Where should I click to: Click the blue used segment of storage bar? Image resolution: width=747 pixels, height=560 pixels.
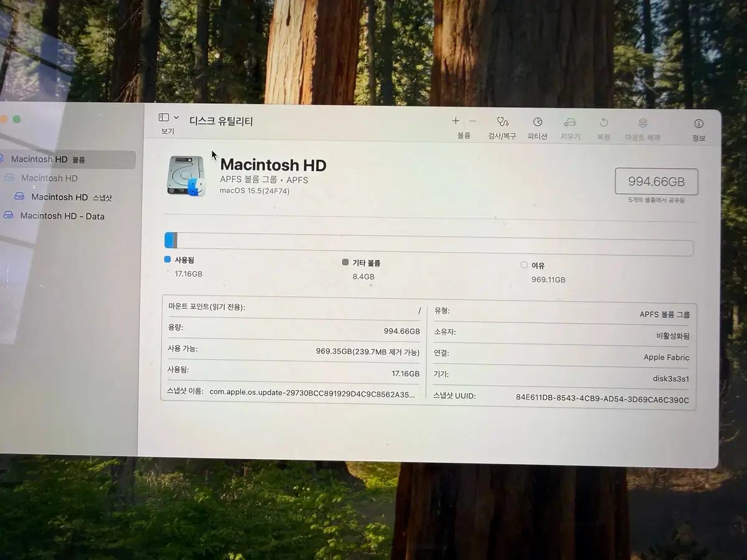(169, 240)
